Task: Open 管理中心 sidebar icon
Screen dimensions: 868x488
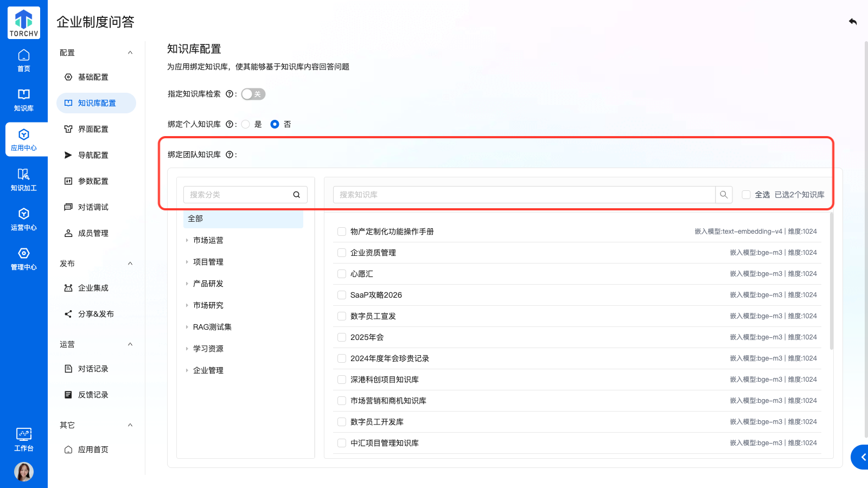Action: pos(24,259)
